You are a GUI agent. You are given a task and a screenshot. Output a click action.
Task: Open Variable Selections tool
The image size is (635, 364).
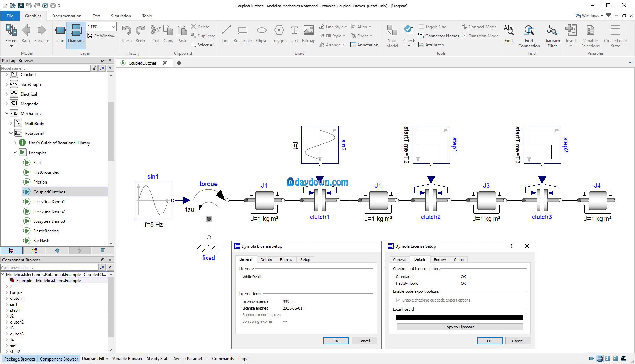(590, 36)
